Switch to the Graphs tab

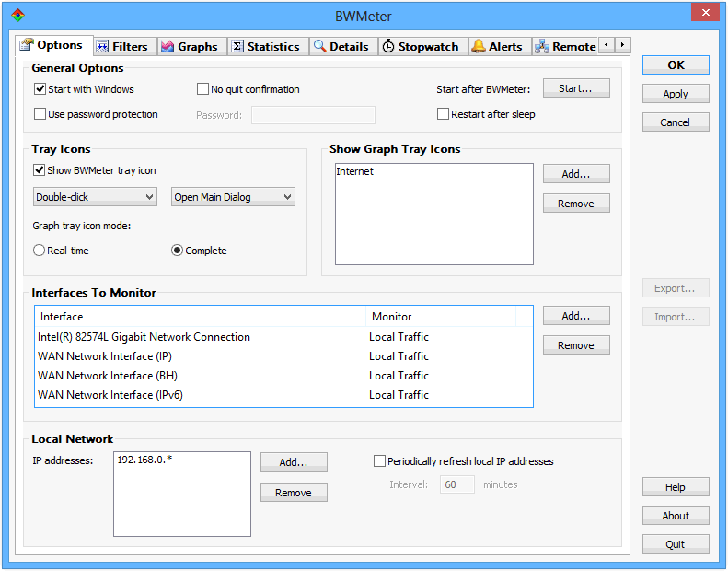(x=191, y=47)
